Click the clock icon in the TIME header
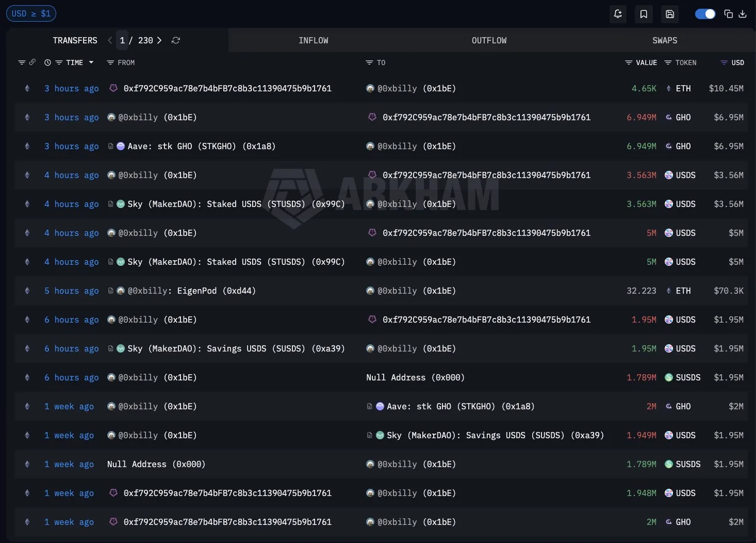Viewport: 756px width, 543px height. coord(47,62)
